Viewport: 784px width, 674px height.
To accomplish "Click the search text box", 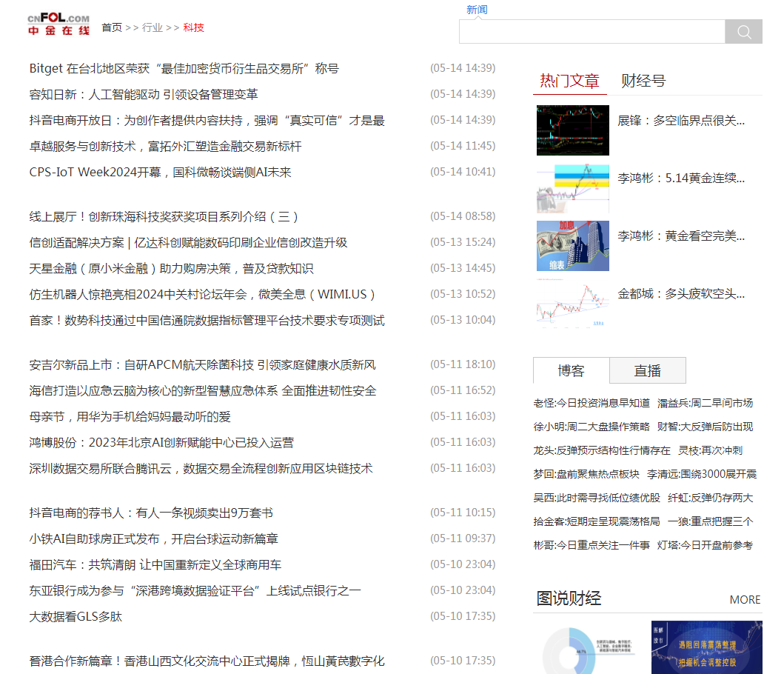I will [592, 32].
